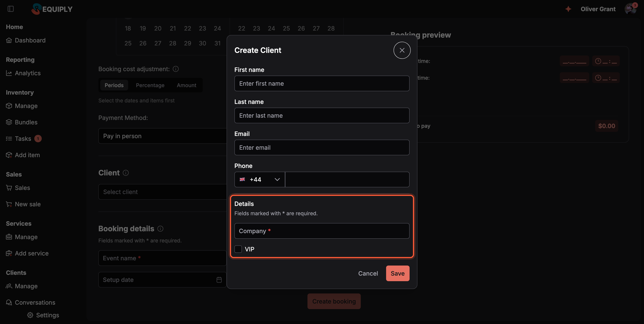Open the Dashboard page
This screenshot has width=644, height=324.
pyautogui.click(x=26, y=40)
